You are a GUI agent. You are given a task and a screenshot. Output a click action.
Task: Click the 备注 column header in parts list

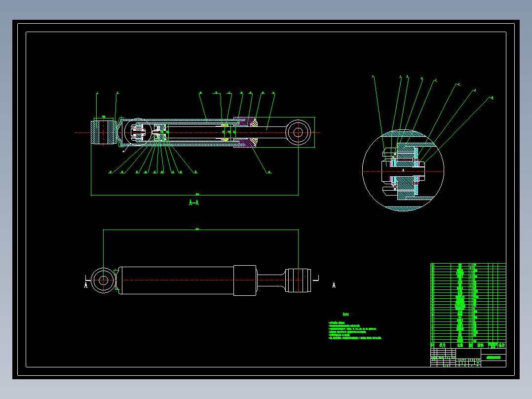(x=502, y=345)
